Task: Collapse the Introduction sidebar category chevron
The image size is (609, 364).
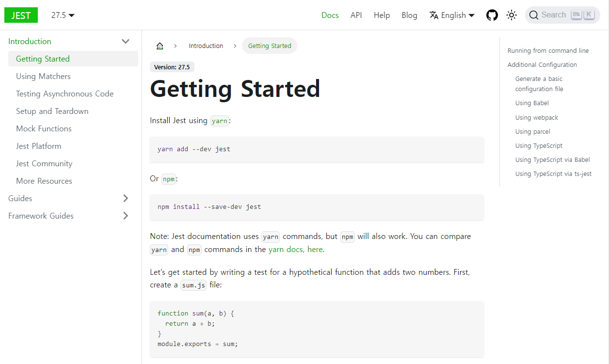Action: coord(126,41)
